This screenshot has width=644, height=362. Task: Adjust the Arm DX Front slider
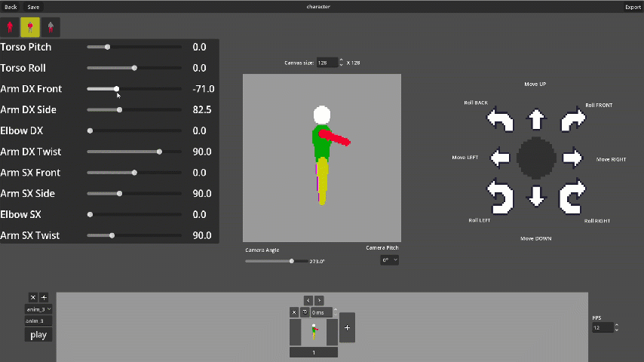pyautogui.click(x=134, y=89)
